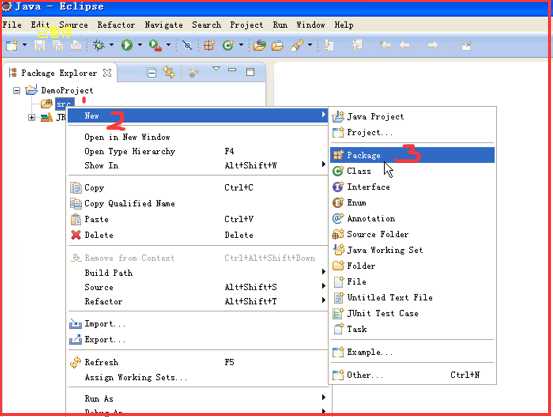Click the External Tools run icon
553x417 pixels.
(x=155, y=45)
